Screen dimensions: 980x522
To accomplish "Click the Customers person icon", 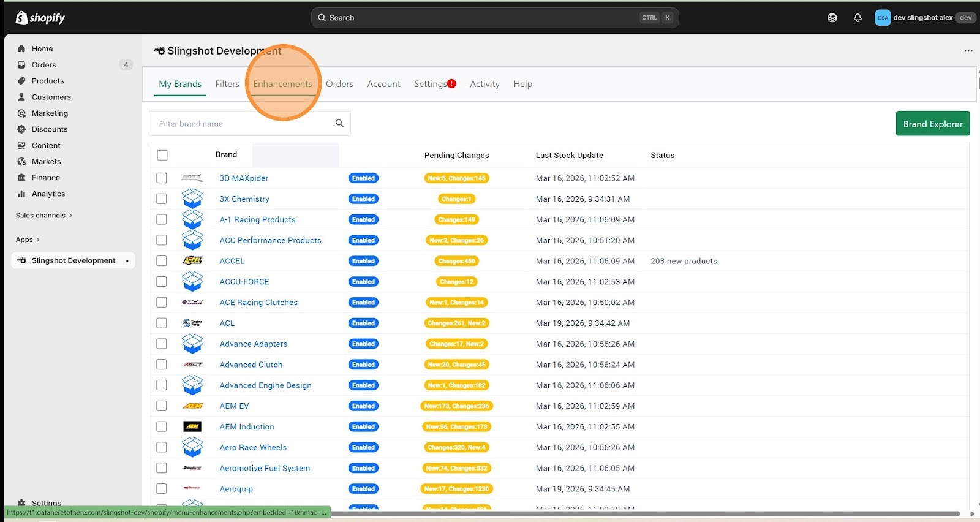I will pyautogui.click(x=21, y=97).
